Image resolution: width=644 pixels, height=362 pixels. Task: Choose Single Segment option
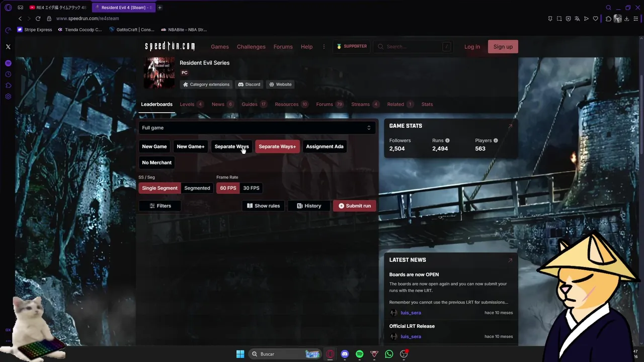pos(159,188)
